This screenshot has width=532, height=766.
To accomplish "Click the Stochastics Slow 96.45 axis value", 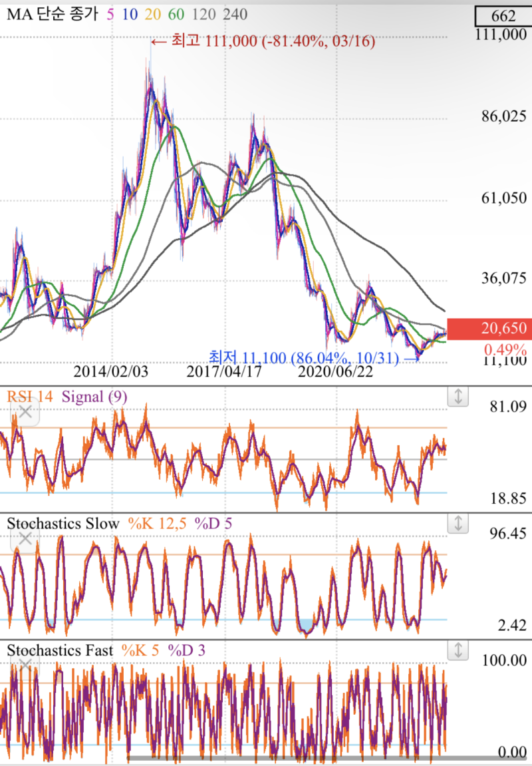I will tap(509, 533).
